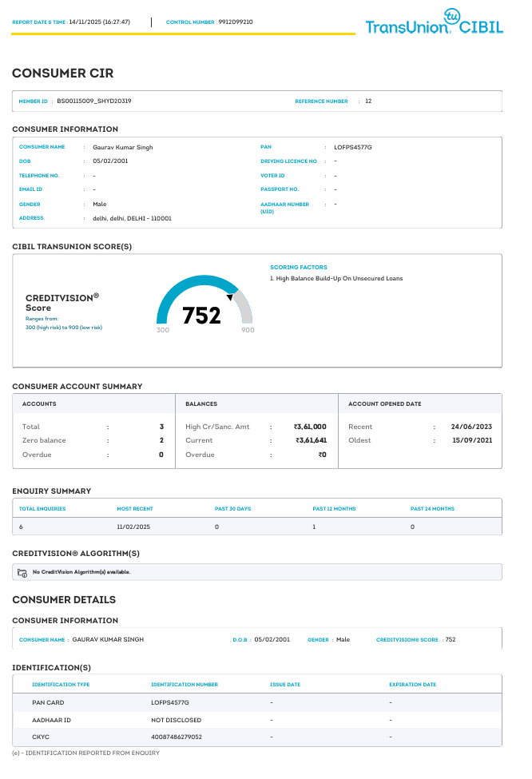Click the MOST RECENT column header
The image size is (532, 779).
(135, 509)
